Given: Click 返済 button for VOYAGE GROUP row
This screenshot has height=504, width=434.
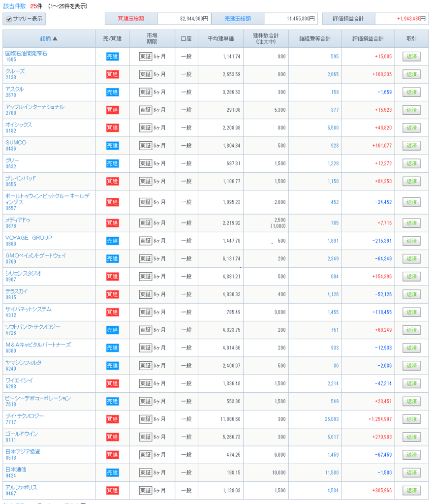Looking at the screenshot, I should click(411, 241).
